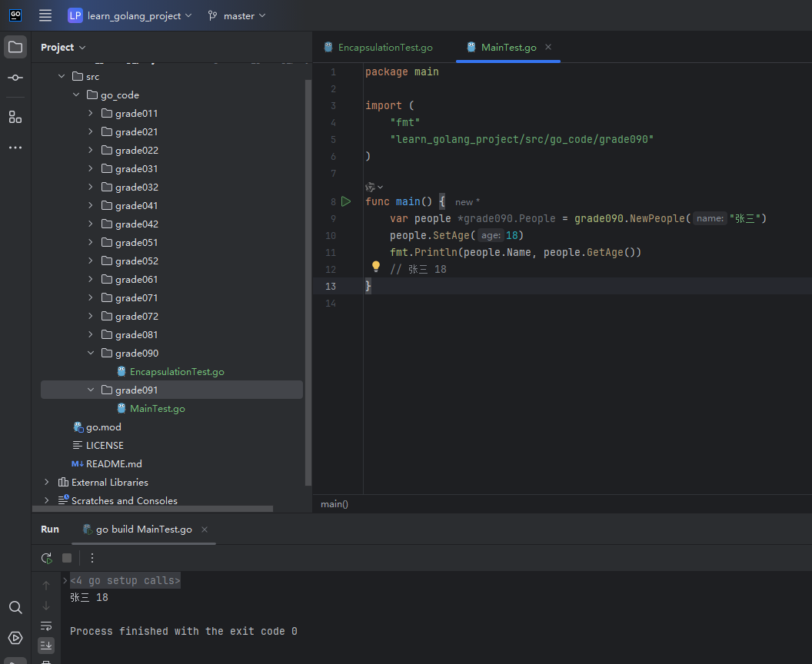Click the SetAge method call

pyautogui.click(x=451, y=235)
